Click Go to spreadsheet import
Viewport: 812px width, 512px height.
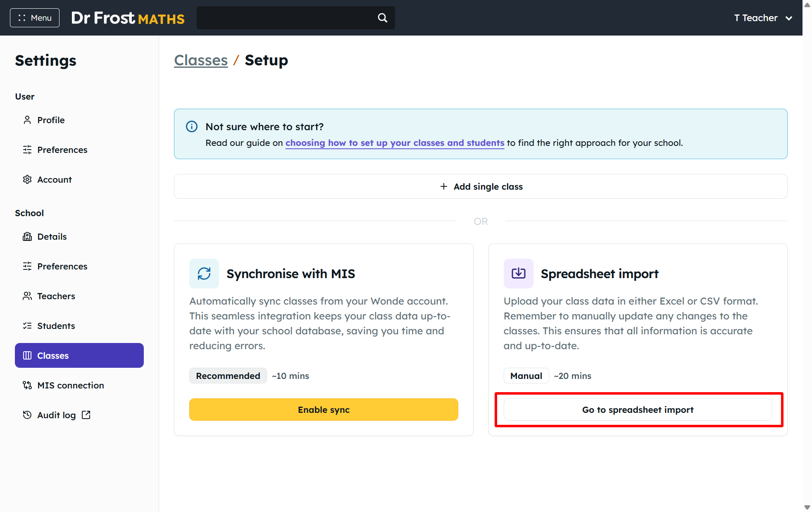click(638, 410)
